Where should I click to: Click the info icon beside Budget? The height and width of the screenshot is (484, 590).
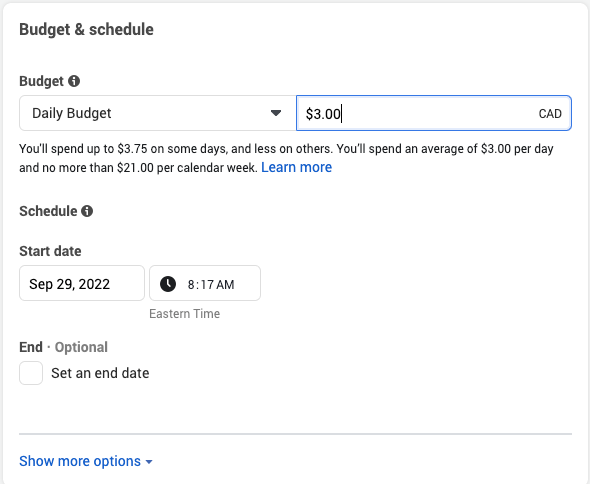(74, 81)
